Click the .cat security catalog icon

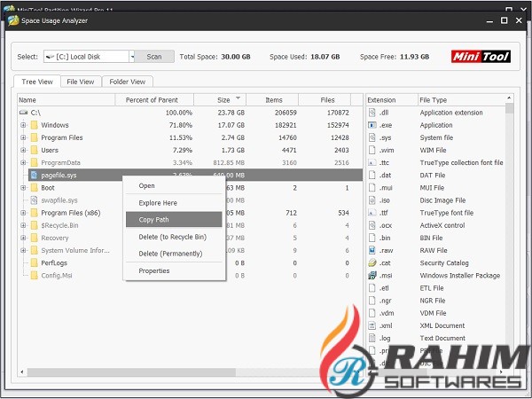(372, 263)
